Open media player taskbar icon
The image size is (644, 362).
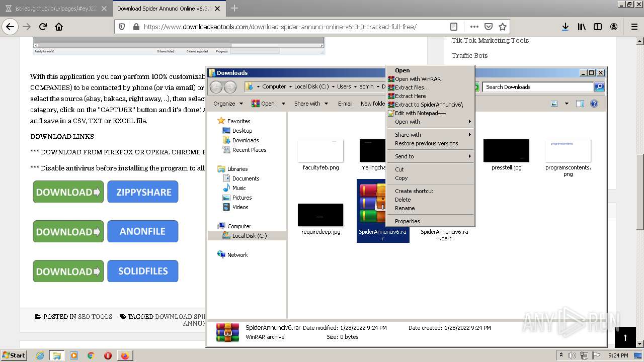74,355
